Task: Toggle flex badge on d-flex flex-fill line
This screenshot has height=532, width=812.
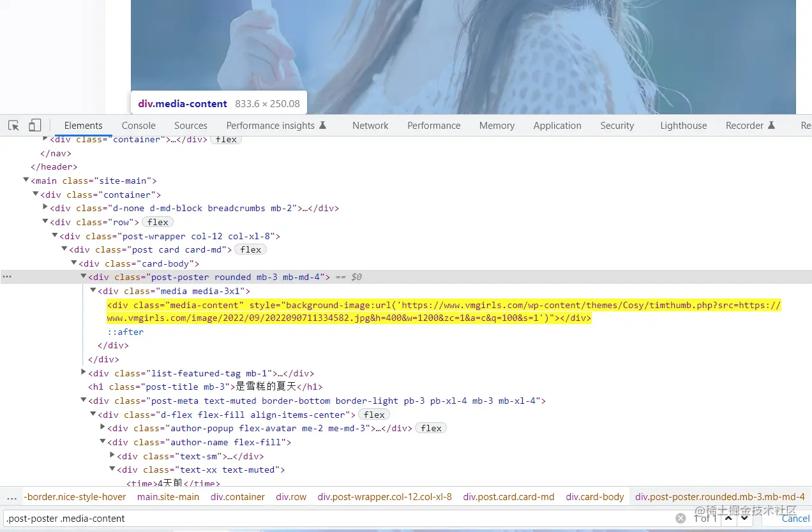Action: [374, 415]
